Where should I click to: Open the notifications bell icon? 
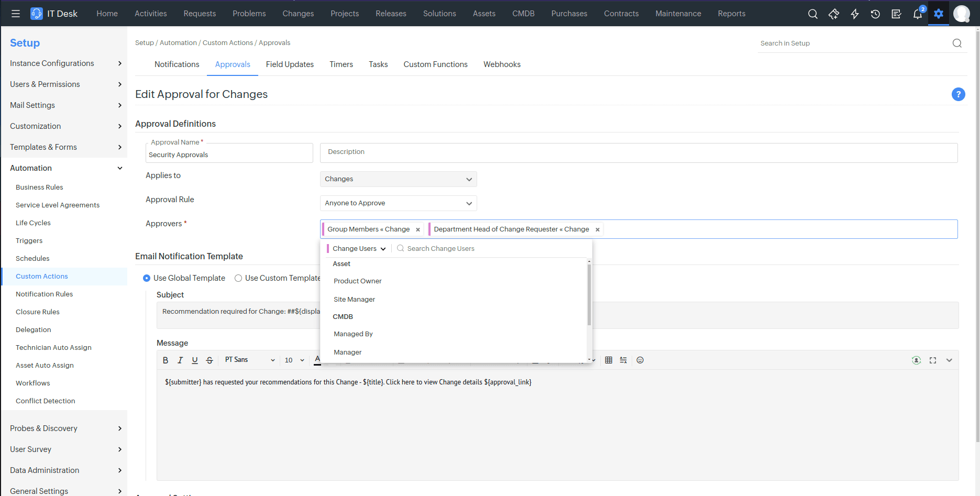917,14
